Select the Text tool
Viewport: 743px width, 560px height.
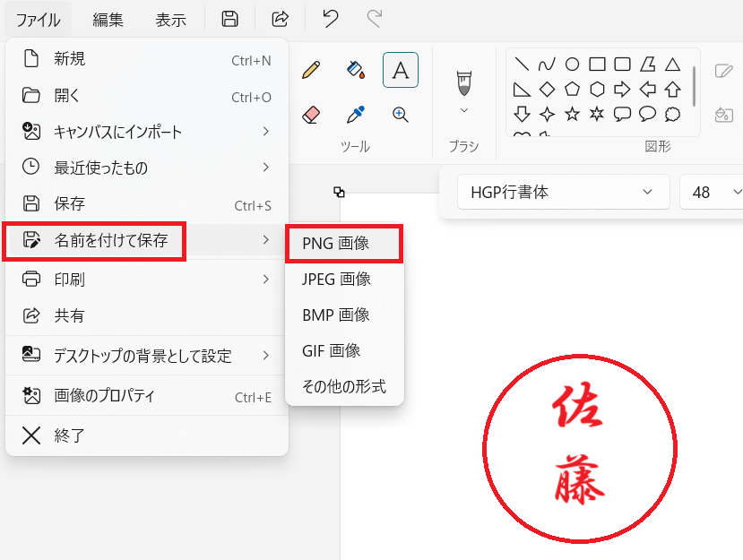[401, 70]
